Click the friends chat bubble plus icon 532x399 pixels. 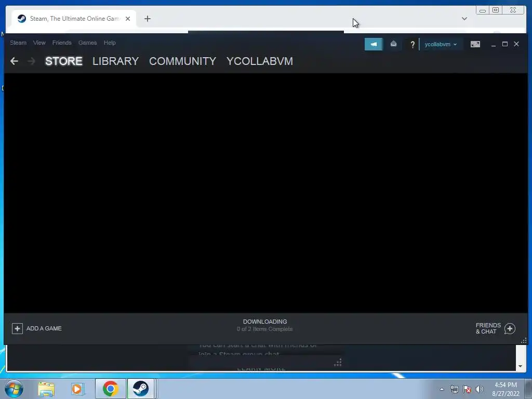coord(510,328)
